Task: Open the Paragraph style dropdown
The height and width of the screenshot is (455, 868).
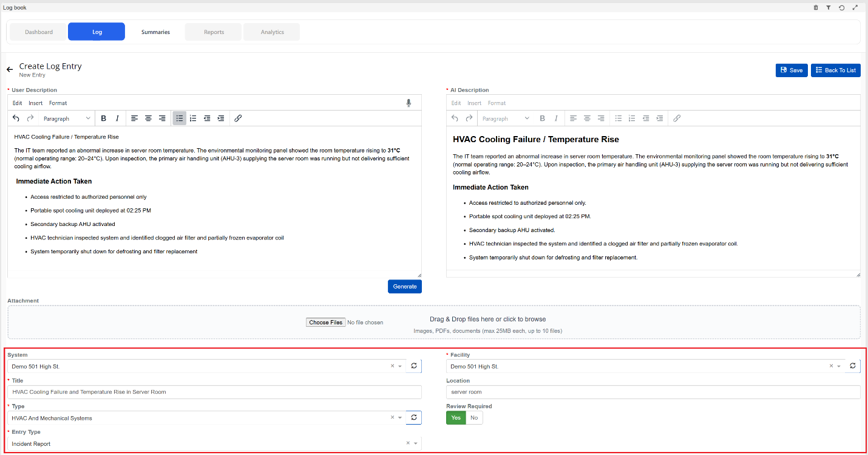Action: pyautogui.click(x=67, y=118)
